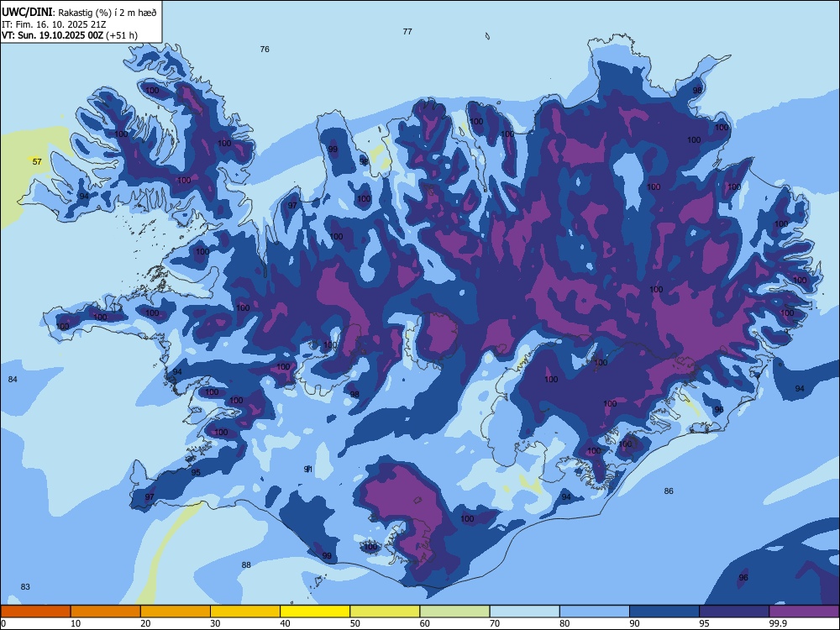Viewport: 840px width, 630px height.
Task: Click the "95" tick label under the legend bar
Action: click(705, 623)
